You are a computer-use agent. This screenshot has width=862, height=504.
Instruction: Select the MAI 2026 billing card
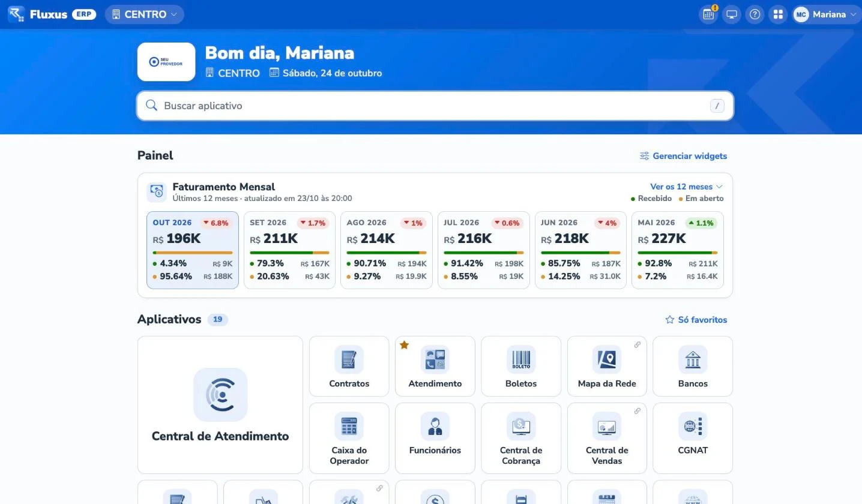tap(678, 250)
